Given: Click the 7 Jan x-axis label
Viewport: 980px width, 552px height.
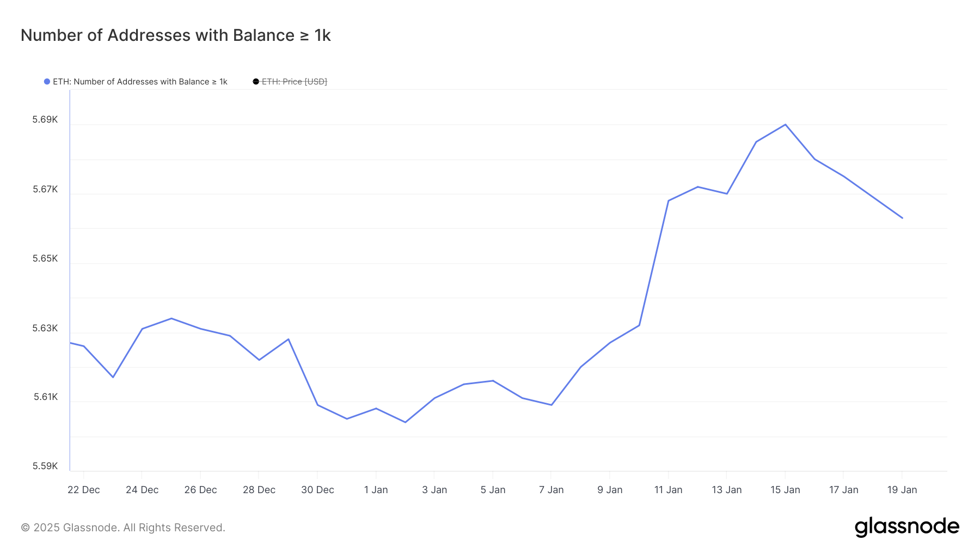Looking at the screenshot, I should (x=552, y=490).
